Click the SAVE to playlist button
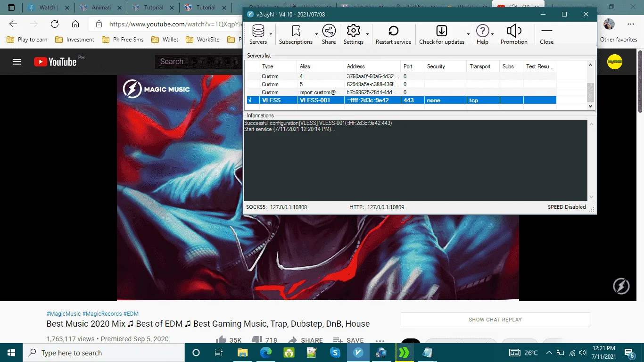 [348, 340]
